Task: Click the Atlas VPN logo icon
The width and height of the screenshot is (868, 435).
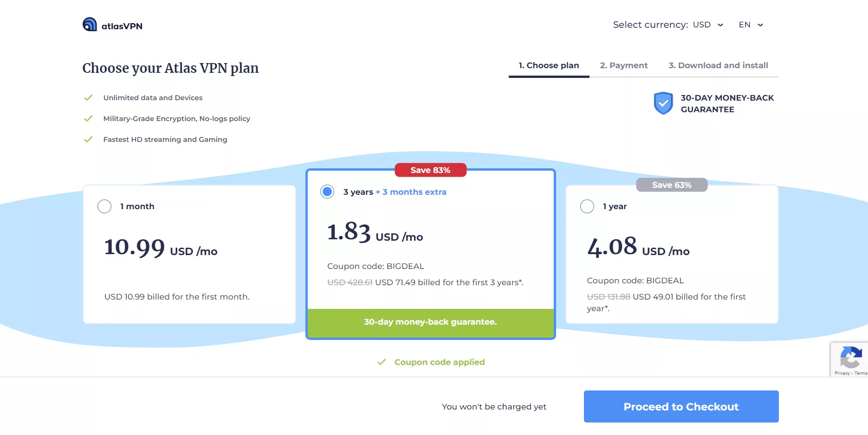Action: [x=90, y=25]
